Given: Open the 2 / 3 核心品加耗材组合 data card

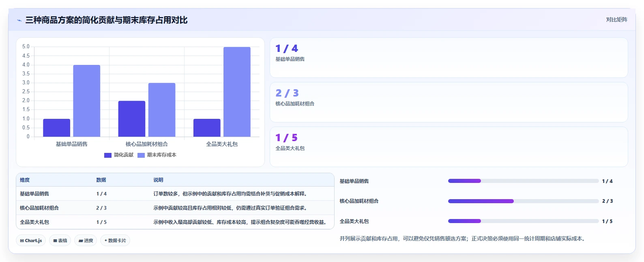Looking at the screenshot, I should [449, 102].
